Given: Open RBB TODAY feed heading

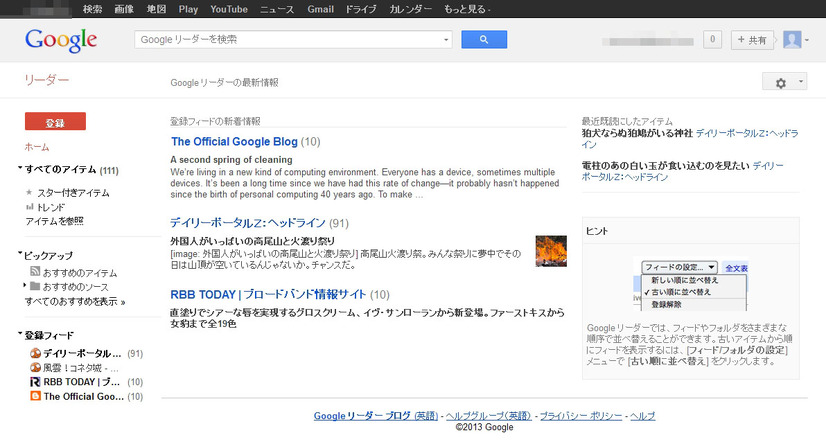Looking at the screenshot, I should tap(268, 294).
